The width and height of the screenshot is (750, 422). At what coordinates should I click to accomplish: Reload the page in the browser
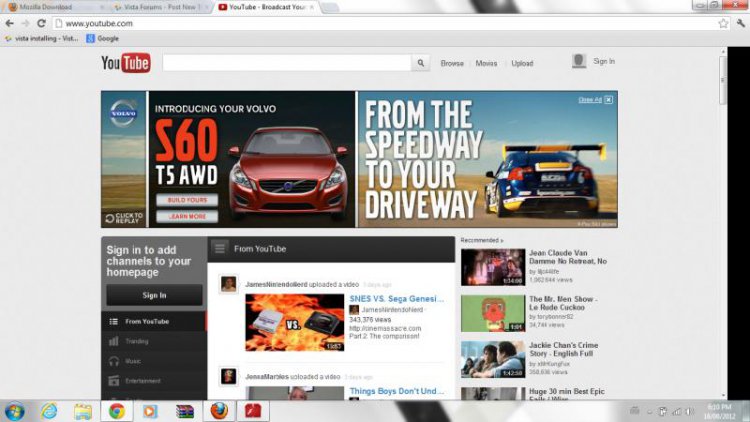pos(41,23)
